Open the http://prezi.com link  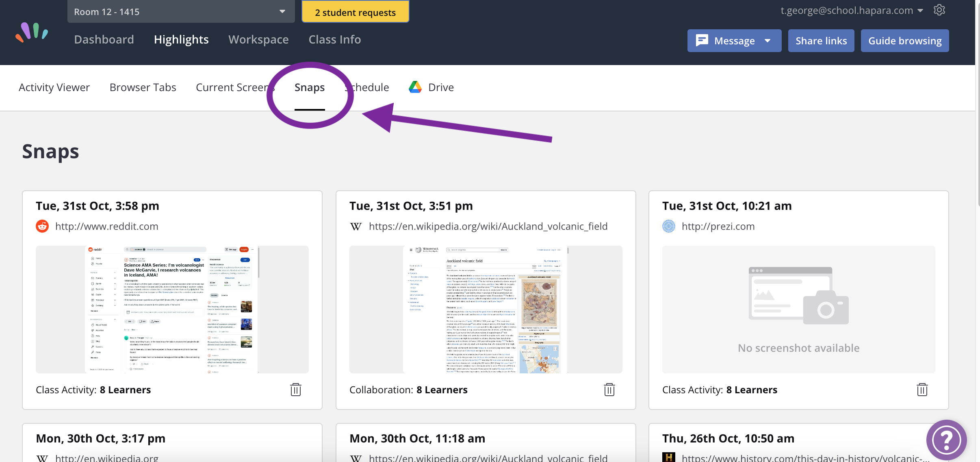click(718, 226)
